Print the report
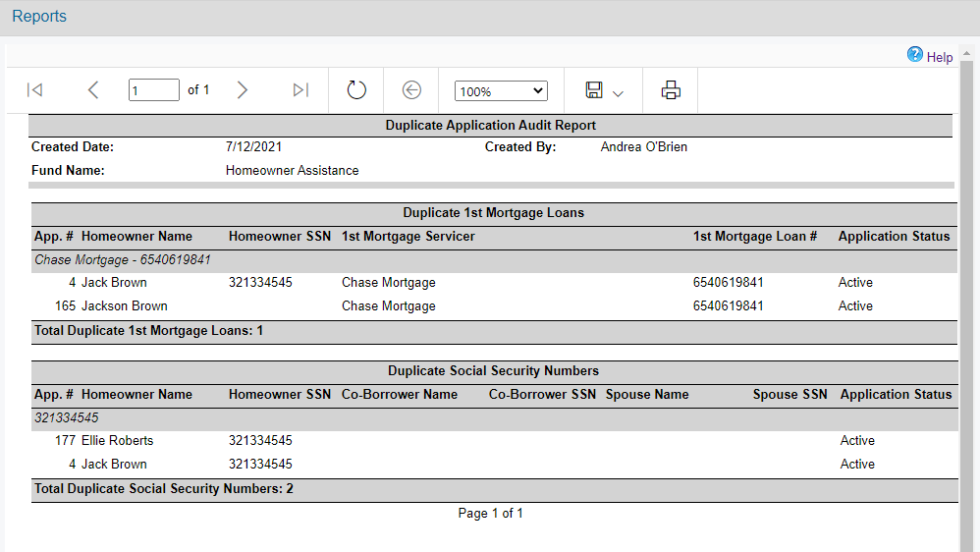 click(x=671, y=90)
